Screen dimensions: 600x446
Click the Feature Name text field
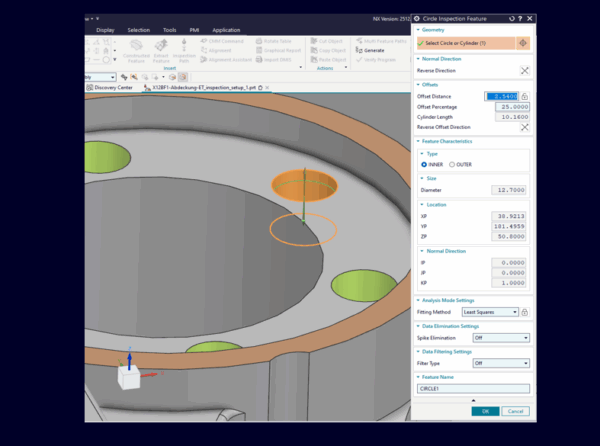point(473,388)
